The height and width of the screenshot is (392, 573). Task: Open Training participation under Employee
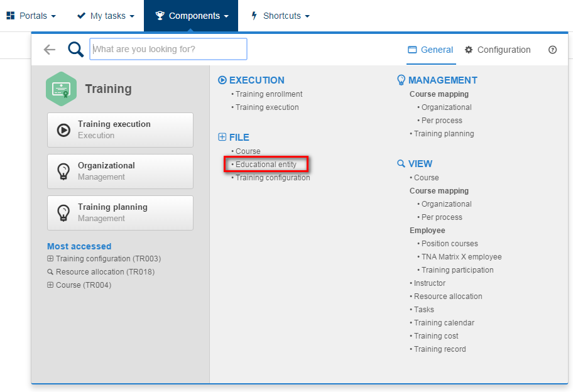(457, 270)
